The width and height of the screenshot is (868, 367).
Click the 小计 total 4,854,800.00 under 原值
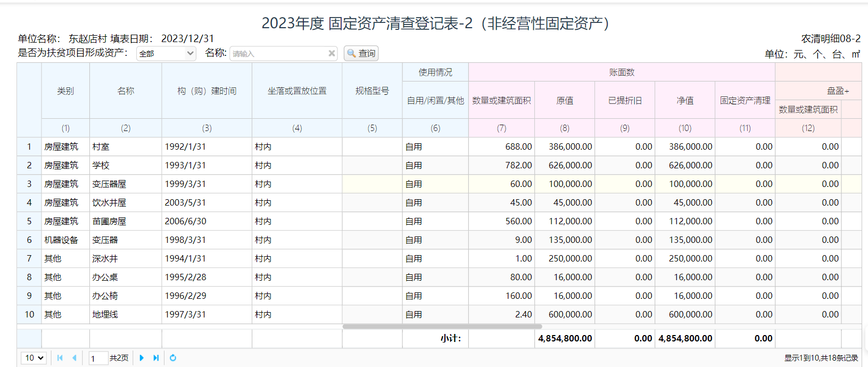(x=565, y=338)
